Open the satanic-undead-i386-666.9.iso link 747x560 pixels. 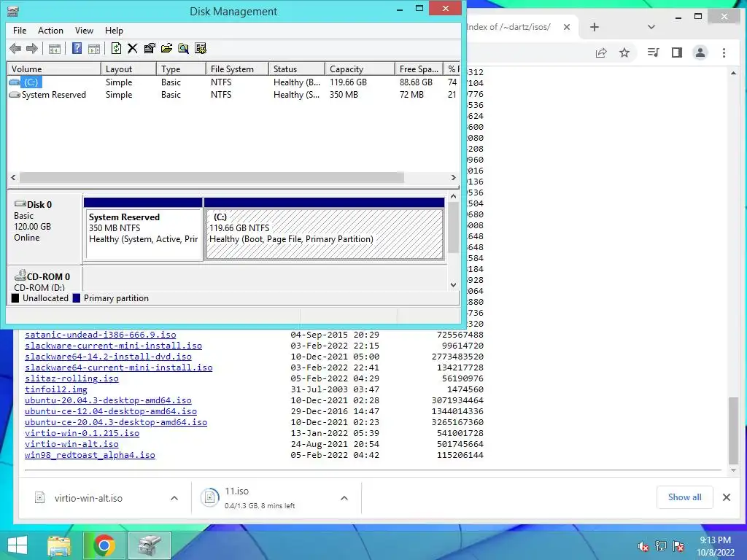click(101, 335)
